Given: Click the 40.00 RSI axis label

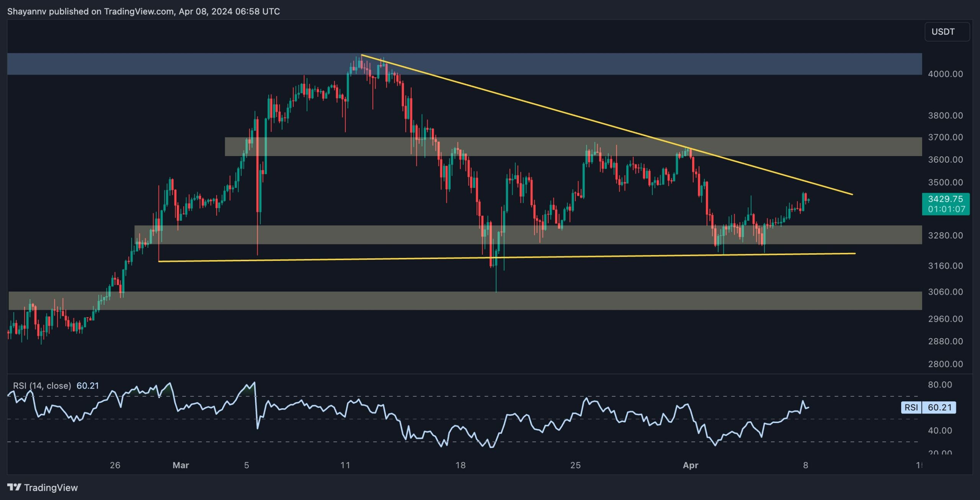Looking at the screenshot, I should (940, 430).
